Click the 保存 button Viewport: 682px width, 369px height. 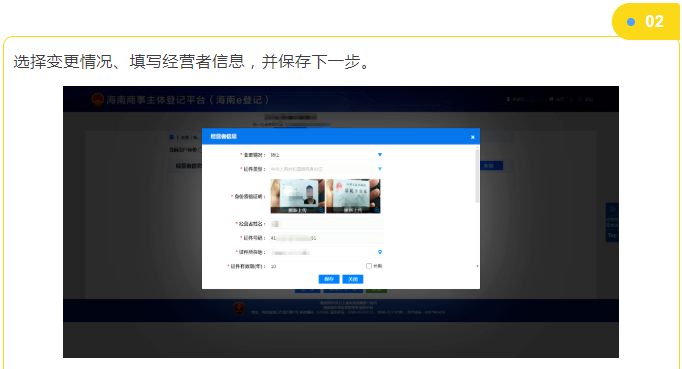[329, 279]
